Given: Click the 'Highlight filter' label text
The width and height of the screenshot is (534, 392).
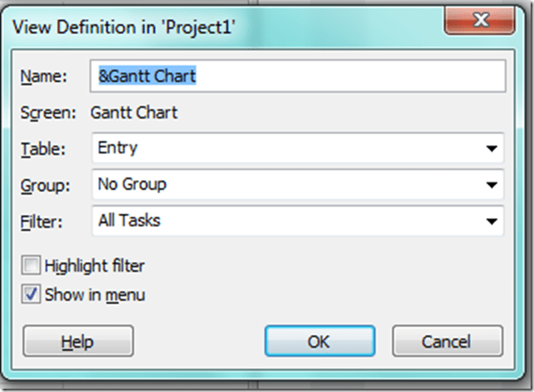Looking at the screenshot, I should (95, 266).
